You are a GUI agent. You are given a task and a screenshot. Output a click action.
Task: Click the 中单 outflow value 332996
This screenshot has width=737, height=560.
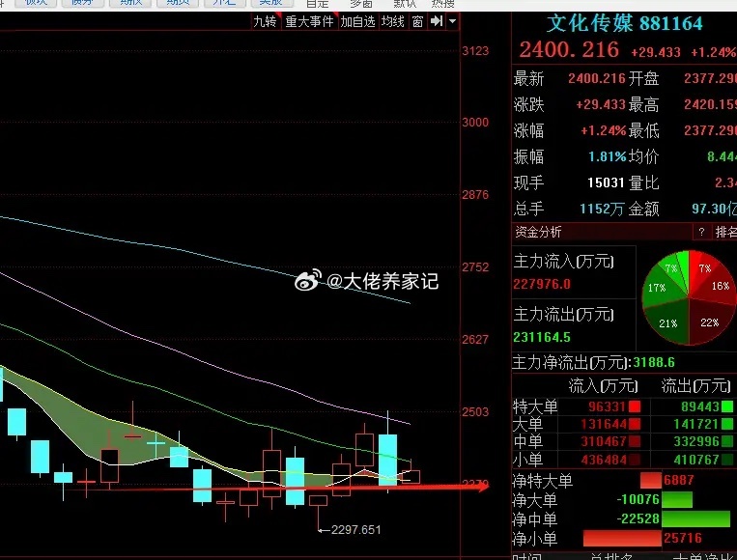coord(696,441)
